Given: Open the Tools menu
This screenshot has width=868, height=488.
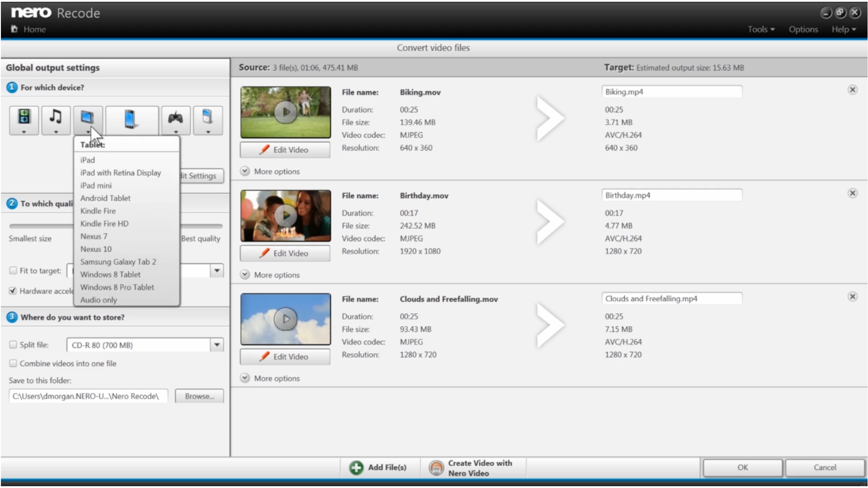Looking at the screenshot, I should pos(761,29).
